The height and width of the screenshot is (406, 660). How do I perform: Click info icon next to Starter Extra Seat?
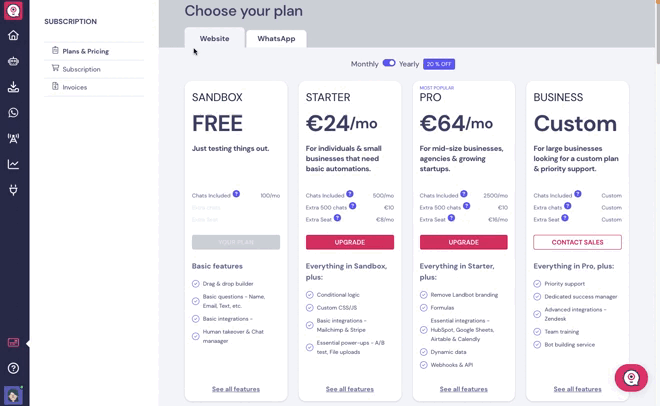tap(338, 218)
